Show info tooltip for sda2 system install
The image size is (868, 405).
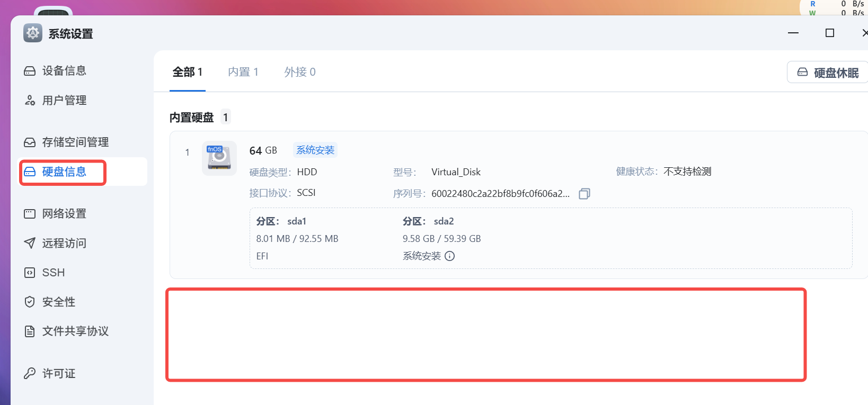(x=450, y=256)
